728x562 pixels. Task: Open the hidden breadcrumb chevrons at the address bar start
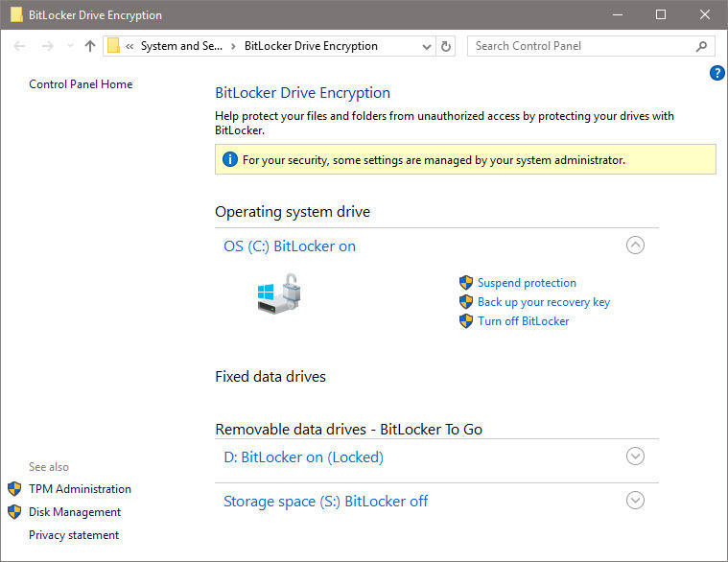point(129,46)
